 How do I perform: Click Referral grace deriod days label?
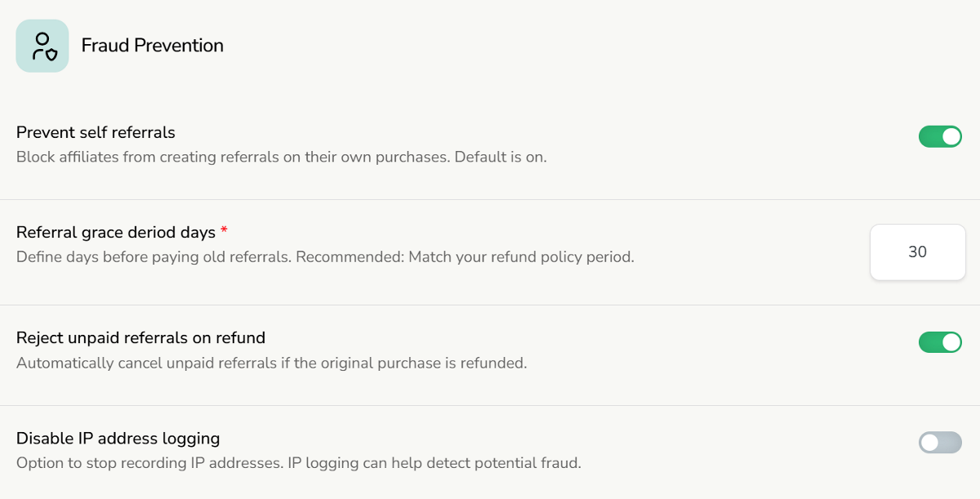116,232
